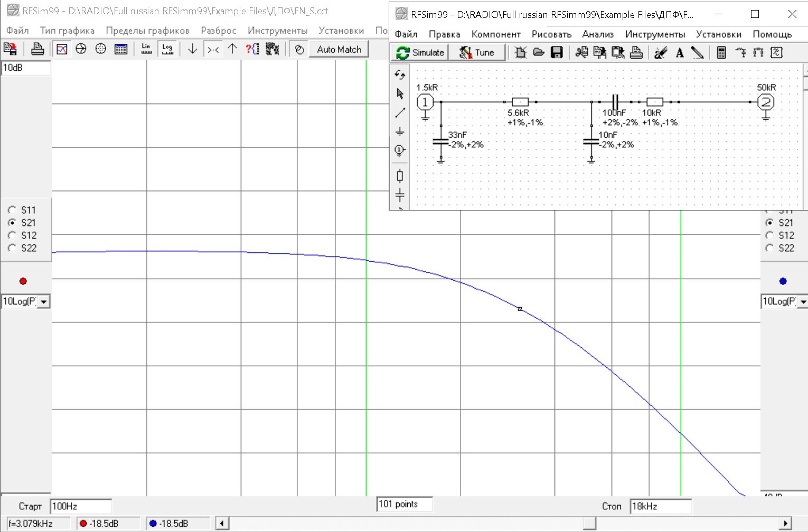Viewport: 808px width, 532px height.
Task: Click the horizontal scrollbar left arrow
Action: (222, 524)
